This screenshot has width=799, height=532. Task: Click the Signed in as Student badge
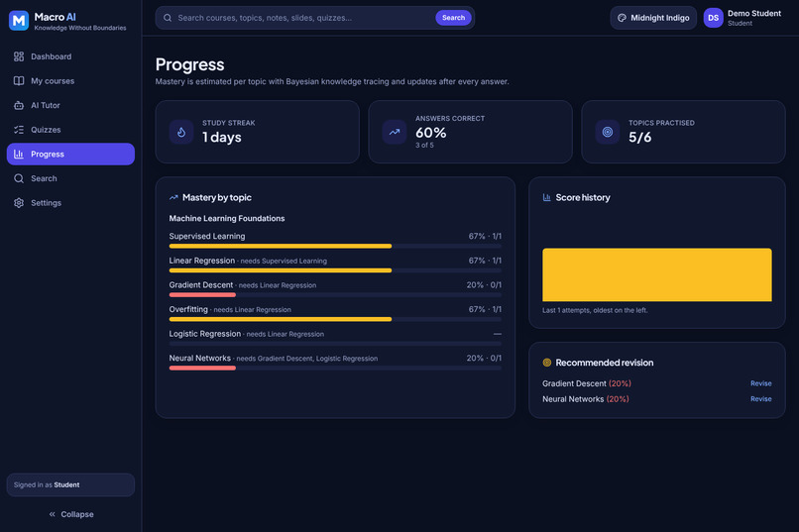(x=70, y=484)
